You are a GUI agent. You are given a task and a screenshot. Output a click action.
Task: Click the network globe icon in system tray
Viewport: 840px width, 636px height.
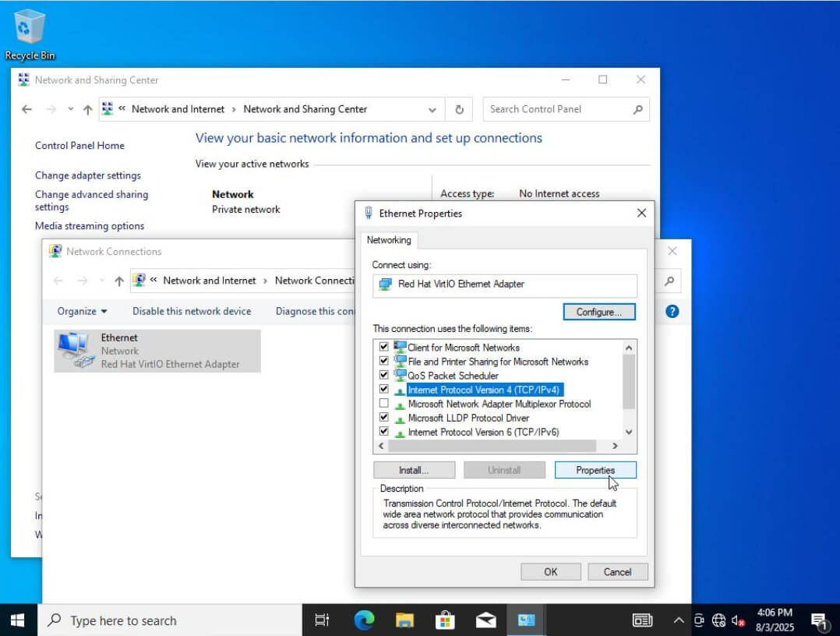tap(718, 620)
